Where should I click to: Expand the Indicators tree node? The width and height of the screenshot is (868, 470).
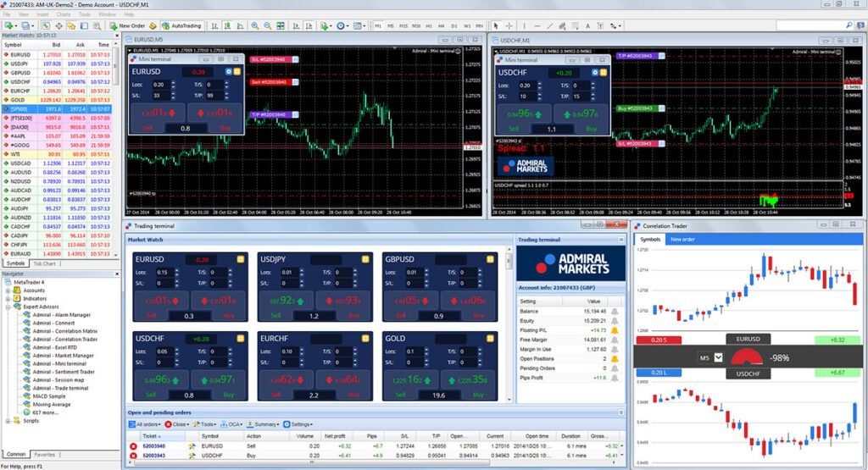coord(8,299)
